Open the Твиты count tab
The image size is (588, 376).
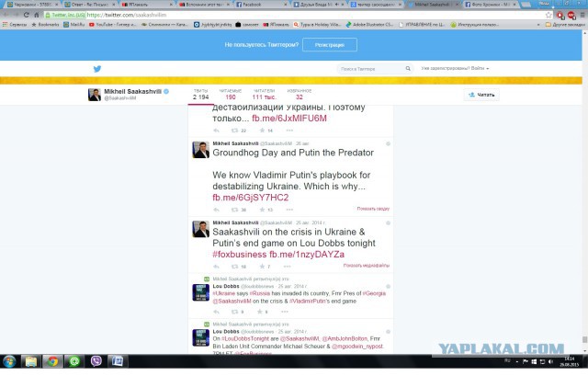point(200,94)
